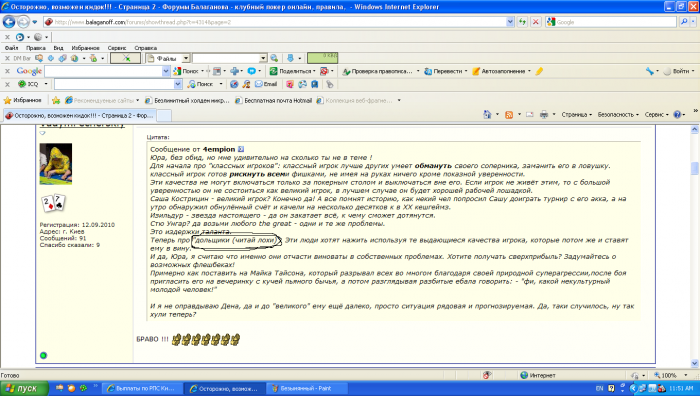Click the green online status dot

click(43, 355)
